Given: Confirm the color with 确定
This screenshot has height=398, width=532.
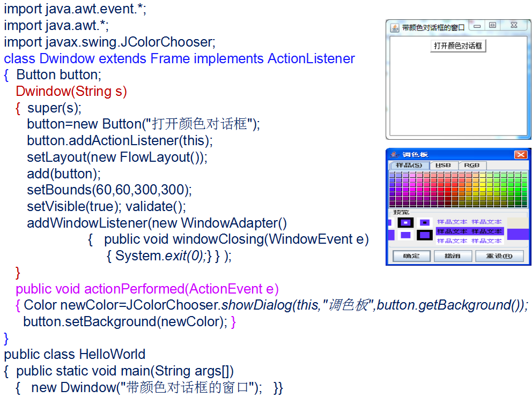Looking at the screenshot, I should [x=411, y=256].
